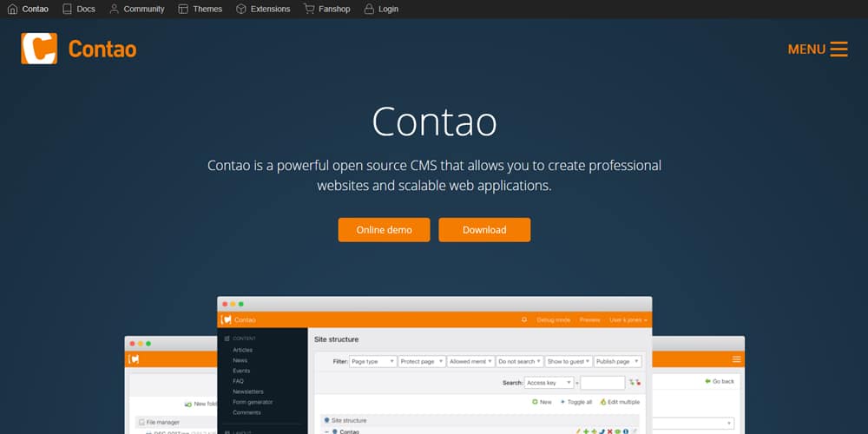Click the Themes layout icon
The width and height of the screenshot is (868, 434).
[183, 9]
